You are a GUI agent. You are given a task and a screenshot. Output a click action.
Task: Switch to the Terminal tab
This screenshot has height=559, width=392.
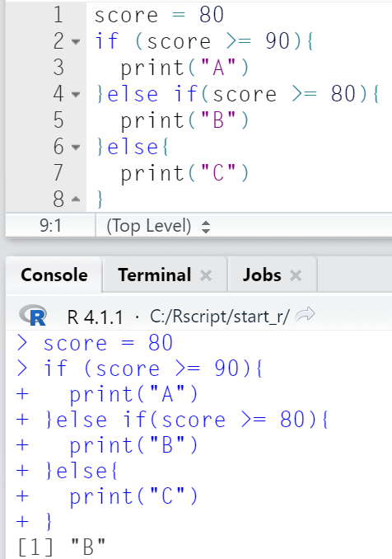point(155,275)
